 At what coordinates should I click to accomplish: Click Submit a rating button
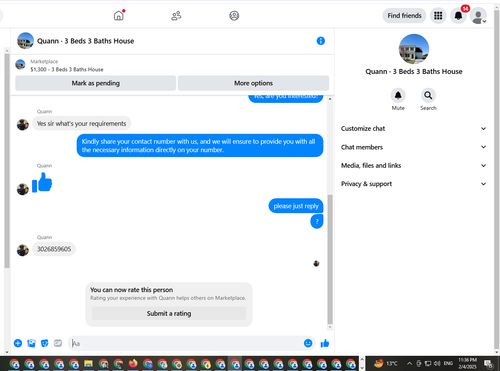click(x=169, y=313)
